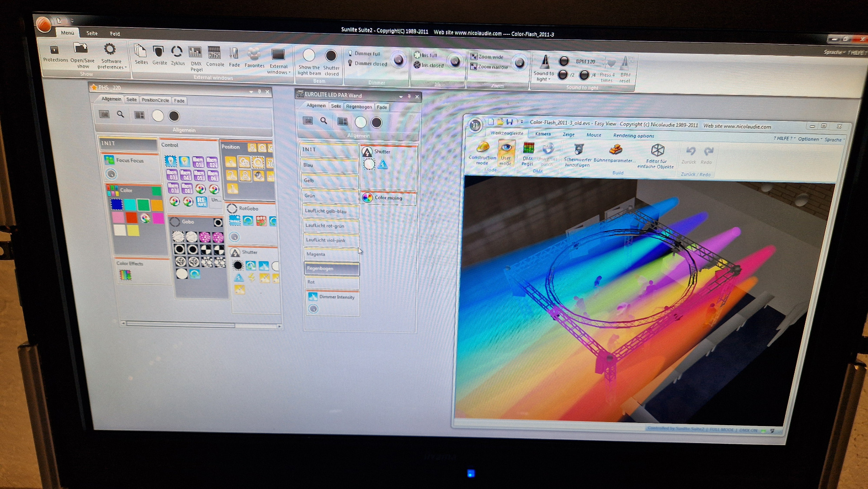Open Editor für einfache Objekte

tap(657, 150)
